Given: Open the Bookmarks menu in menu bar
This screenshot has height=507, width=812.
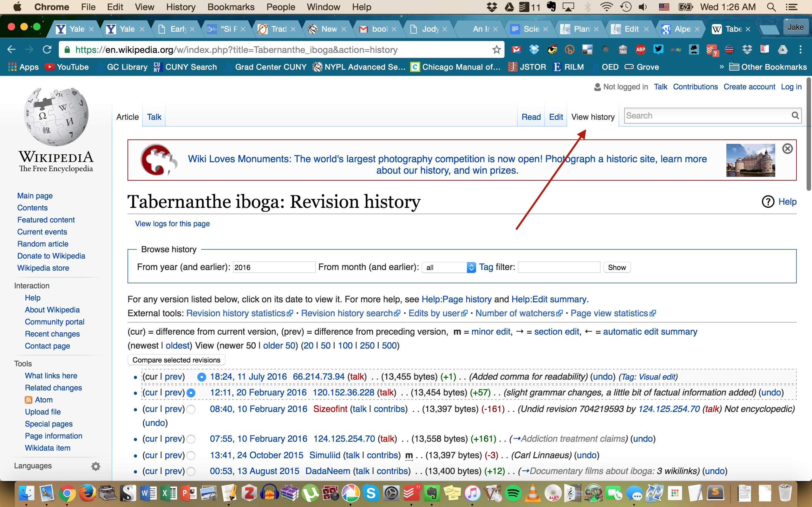Looking at the screenshot, I should [x=231, y=7].
